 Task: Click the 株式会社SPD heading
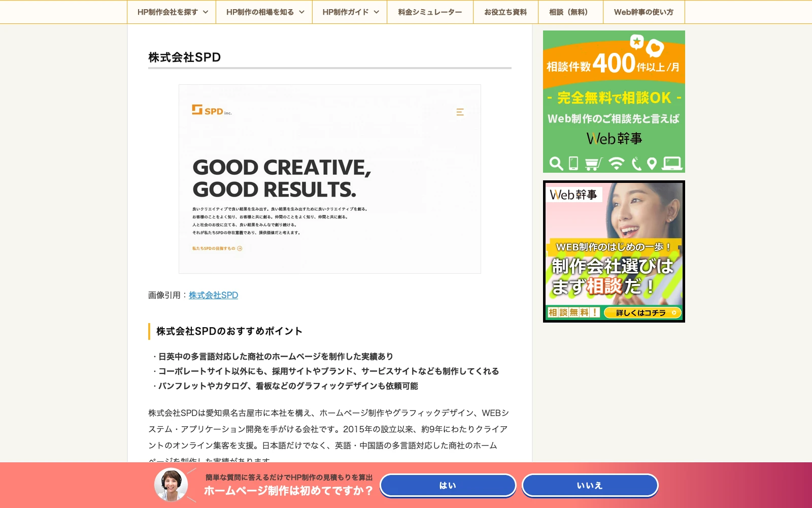point(185,57)
